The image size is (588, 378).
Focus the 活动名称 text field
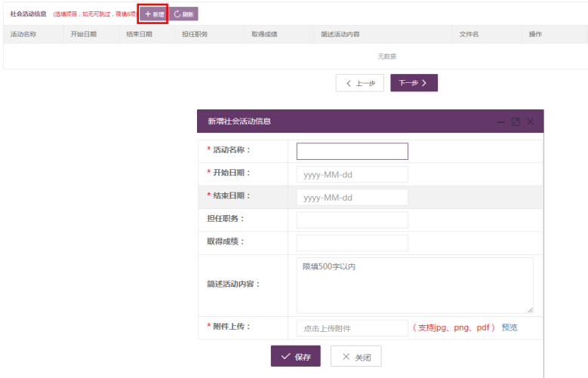pyautogui.click(x=352, y=151)
